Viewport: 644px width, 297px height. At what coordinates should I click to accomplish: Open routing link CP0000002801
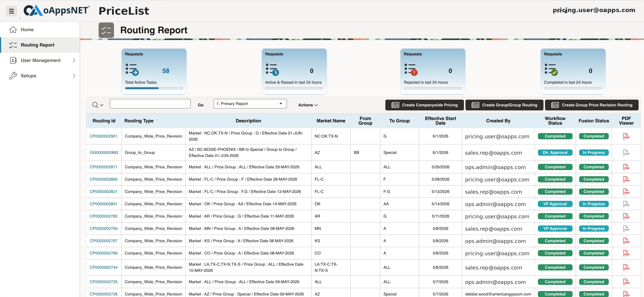coord(103,204)
